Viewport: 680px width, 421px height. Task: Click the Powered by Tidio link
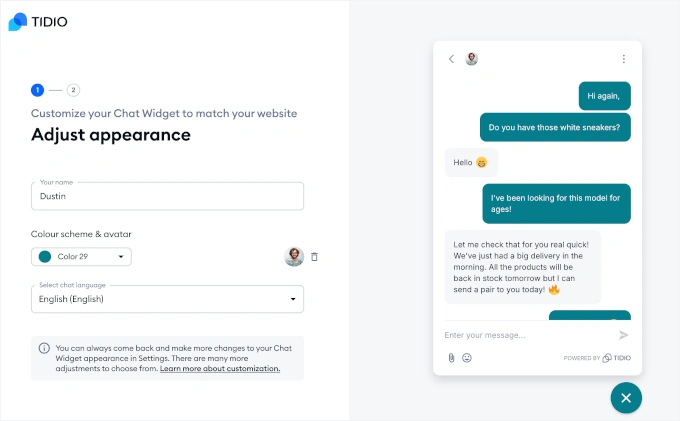click(596, 357)
